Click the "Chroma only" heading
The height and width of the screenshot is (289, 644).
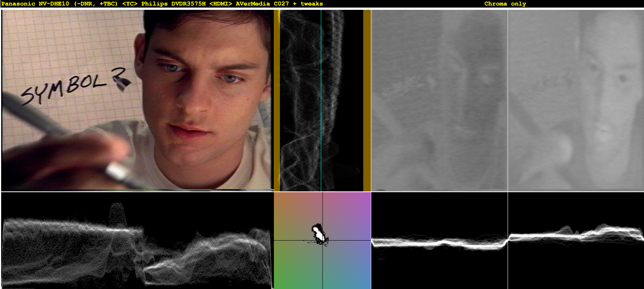505,4
